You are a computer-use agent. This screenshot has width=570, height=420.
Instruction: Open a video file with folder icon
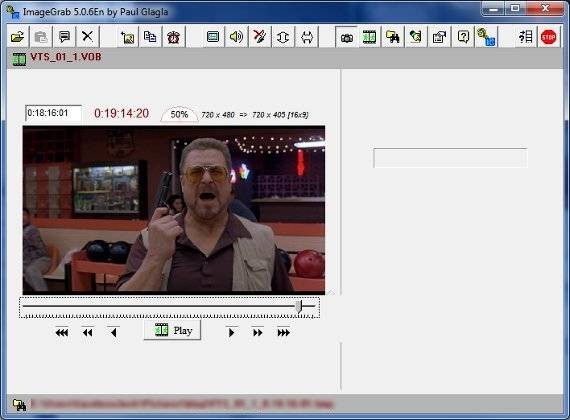(x=17, y=37)
